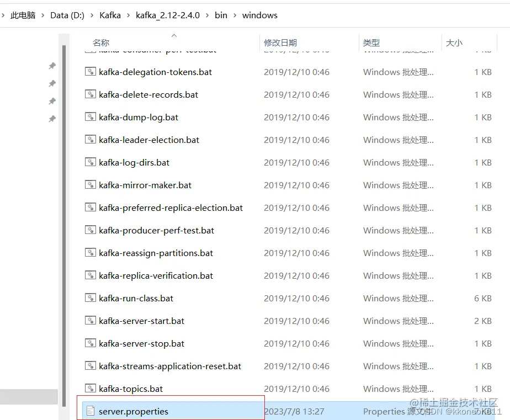
Task: Select the kafka-replica-verification.bat file name
Action: tap(156, 275)
